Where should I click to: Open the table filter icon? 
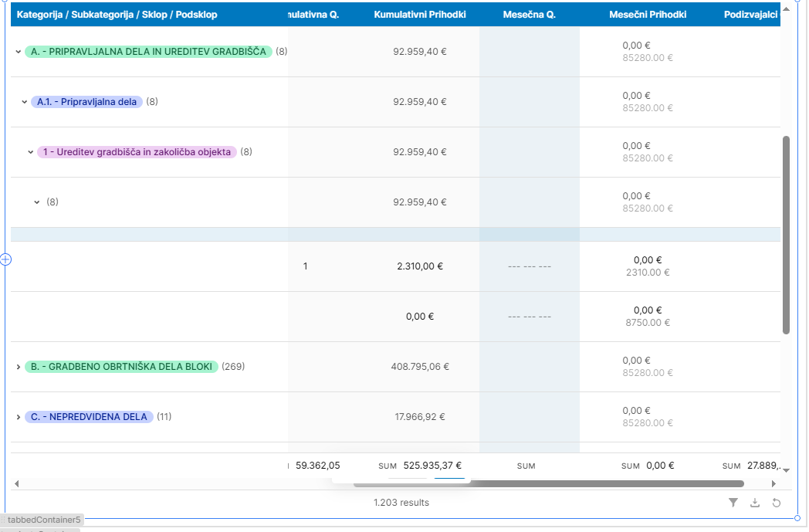733,503
